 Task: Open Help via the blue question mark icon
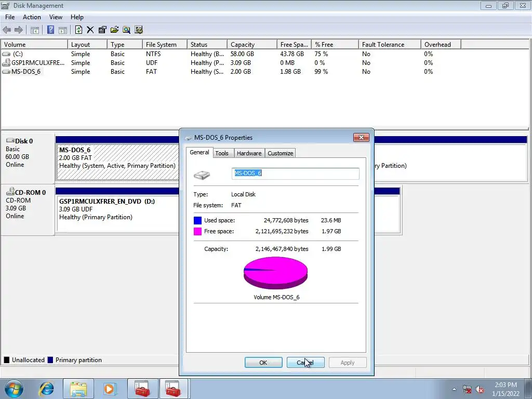(x=50, y=30)
